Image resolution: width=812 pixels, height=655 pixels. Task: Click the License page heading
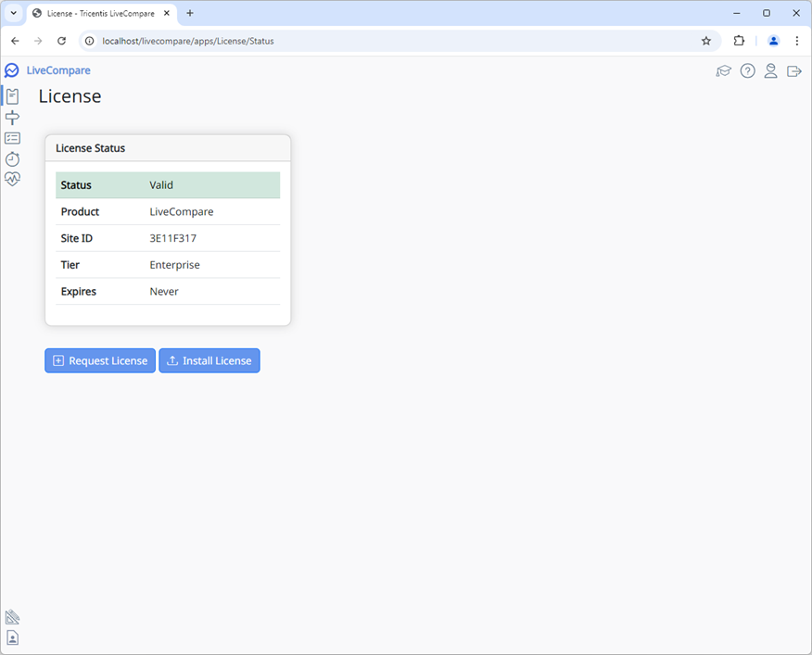click(x=70, y=96)
